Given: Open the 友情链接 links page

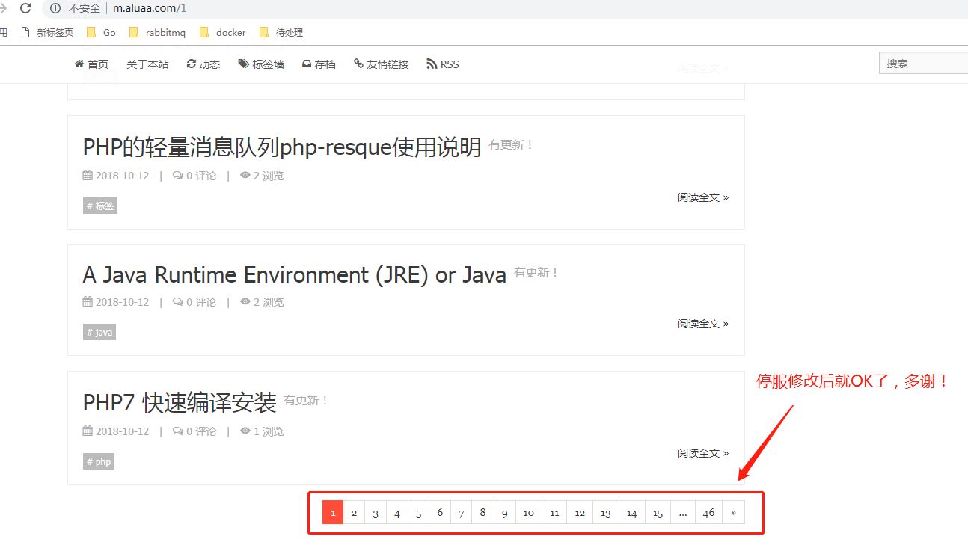Looking at the screenshot, I should (x=382, y=64).
